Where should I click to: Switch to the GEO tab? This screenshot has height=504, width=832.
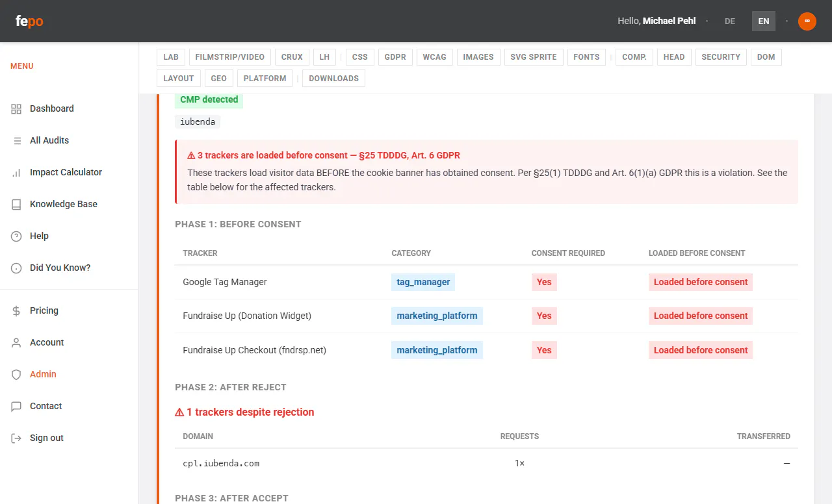(219, 79)
